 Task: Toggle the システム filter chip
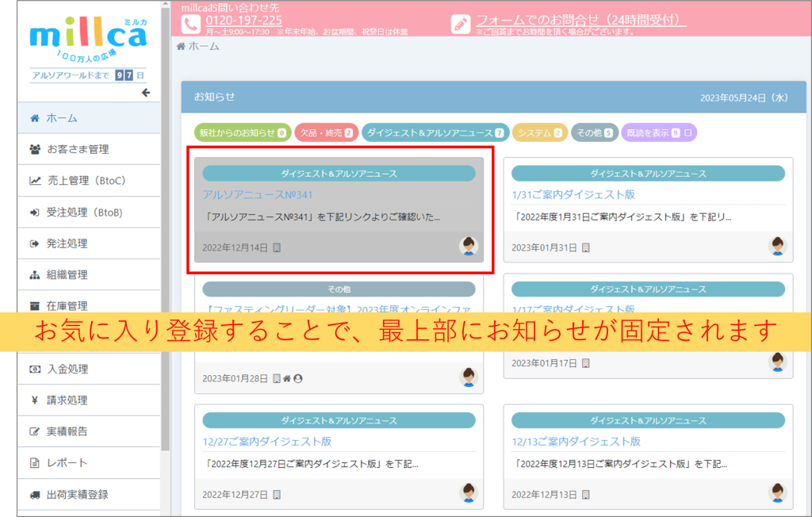[539, 133]
